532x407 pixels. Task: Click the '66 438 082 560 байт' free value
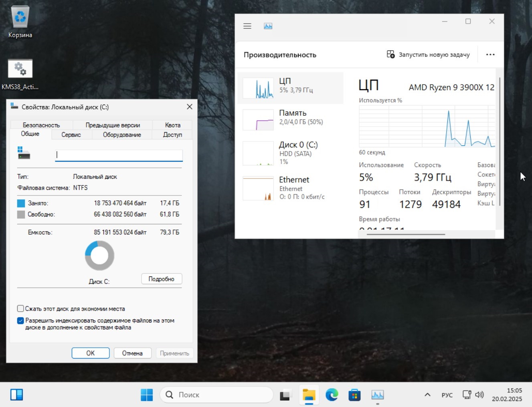coord(120,214)
